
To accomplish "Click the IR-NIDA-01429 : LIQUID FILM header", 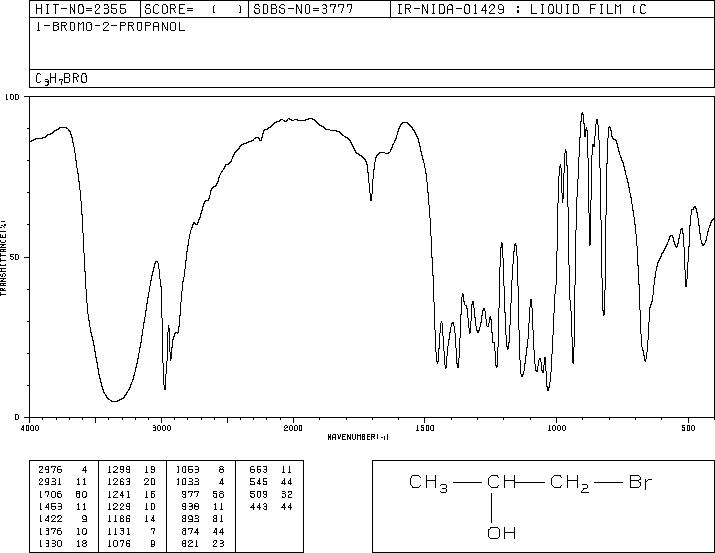I will [x=552, y=9].
